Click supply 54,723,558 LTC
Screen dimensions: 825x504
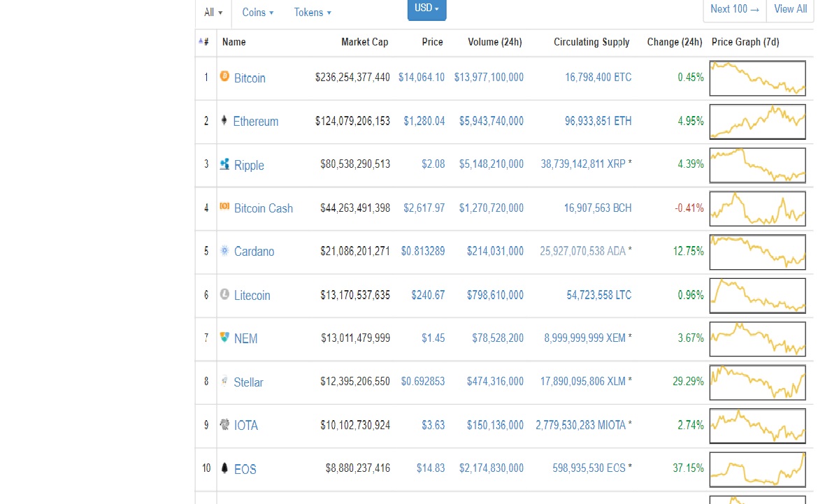[598, 294]
